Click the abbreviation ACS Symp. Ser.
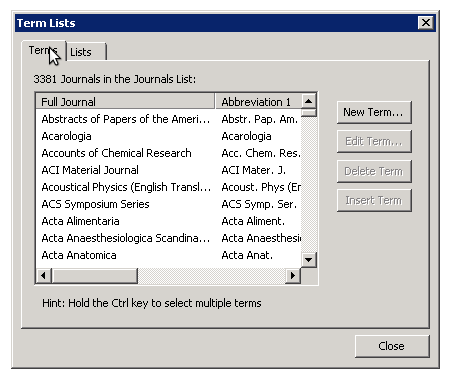Screen dimensions: 451x384 (259, 204)
